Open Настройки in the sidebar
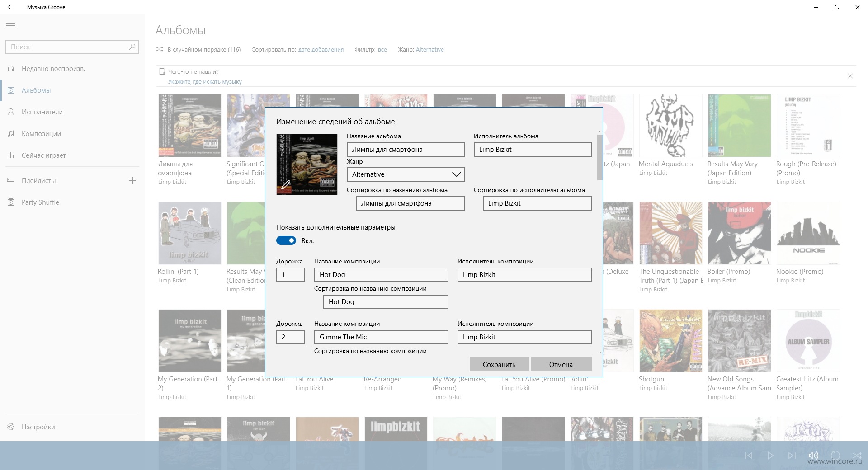 click(72, 427)
